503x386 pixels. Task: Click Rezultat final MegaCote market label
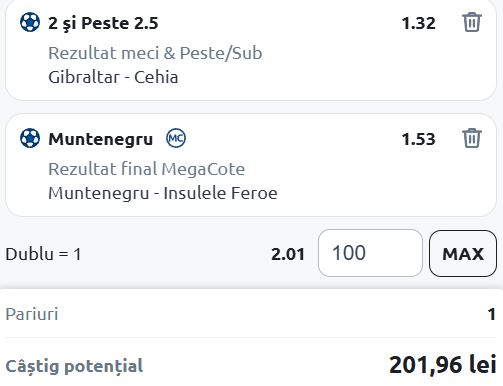pyautogui.click(x=147, y=169)
